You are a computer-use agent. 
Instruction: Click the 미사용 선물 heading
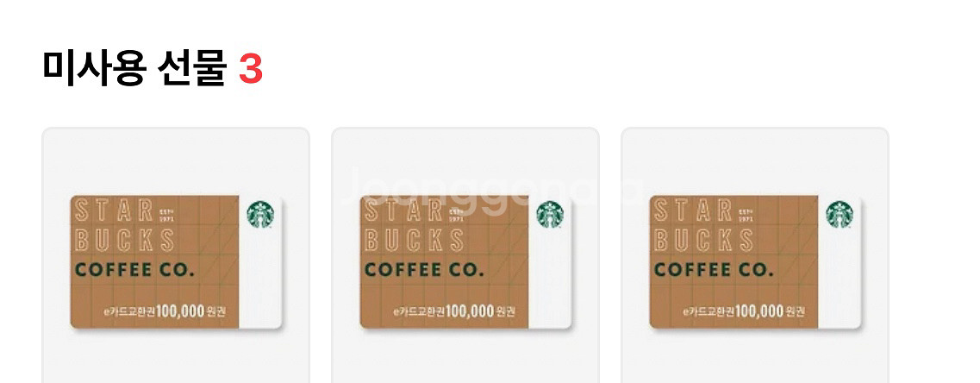tap(134, 67)
